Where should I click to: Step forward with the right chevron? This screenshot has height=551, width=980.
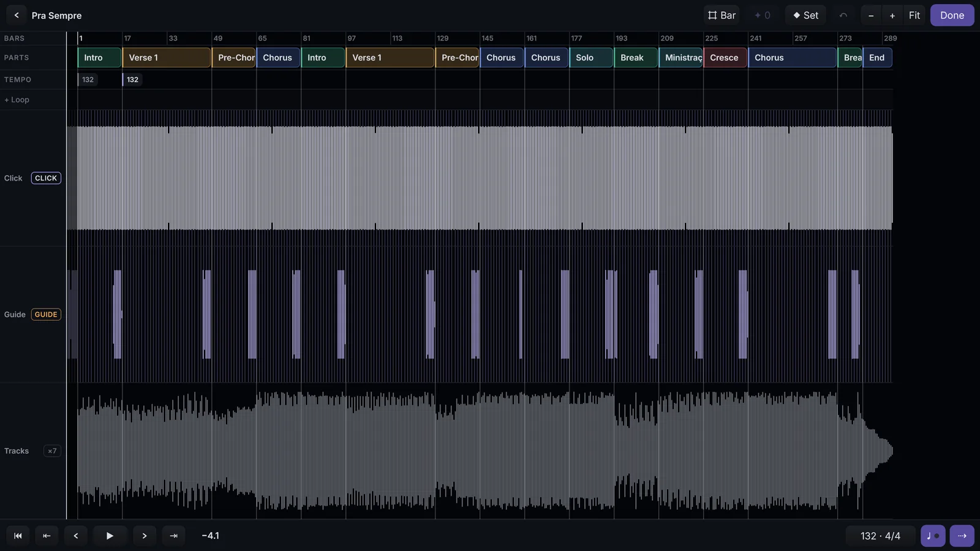(x=145, y=536)
